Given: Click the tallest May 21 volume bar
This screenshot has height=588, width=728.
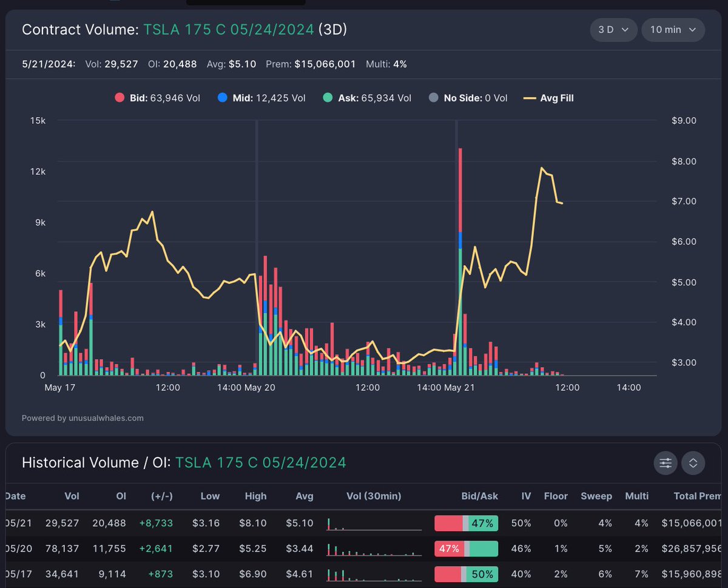Looking at the screenshot, I should pyautogui.click(x=460, y=261).
